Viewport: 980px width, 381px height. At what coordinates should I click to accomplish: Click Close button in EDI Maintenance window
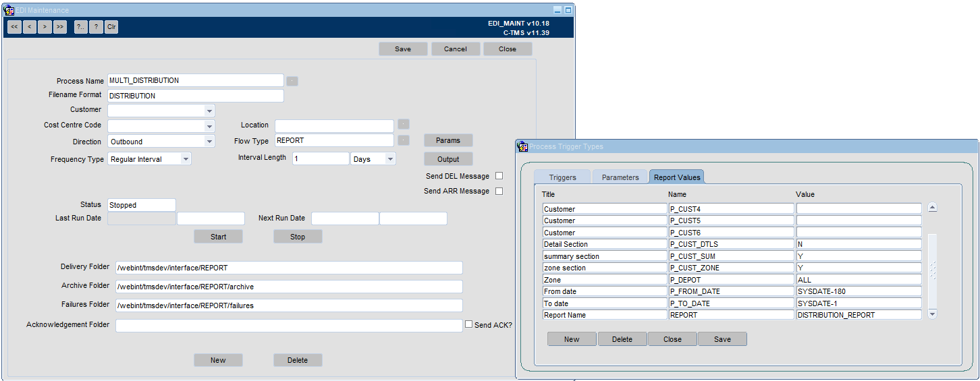tap(508, 49)
